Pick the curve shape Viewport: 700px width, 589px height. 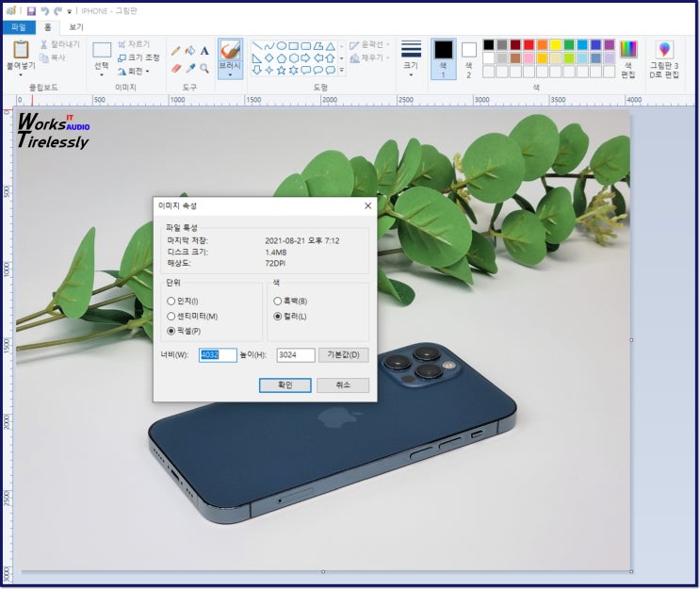(x=269, y=46)
